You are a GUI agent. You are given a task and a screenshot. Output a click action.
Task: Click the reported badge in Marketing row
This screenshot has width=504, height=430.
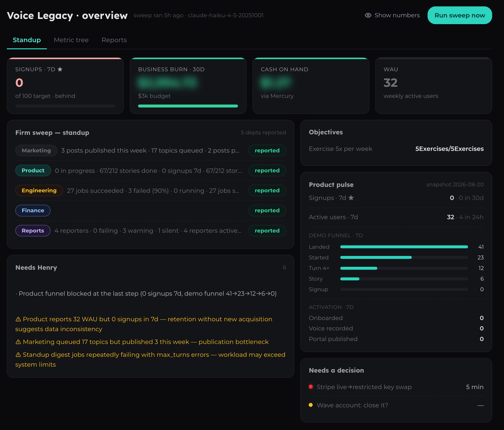coord(267,150)
